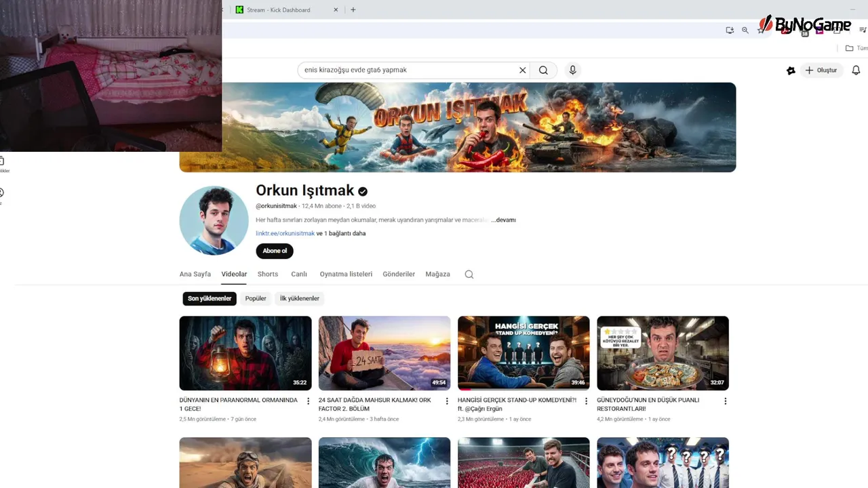Open the giant wave lightning video thumbnail
Viewport: 868px width, 488px height.
(384, 462)
